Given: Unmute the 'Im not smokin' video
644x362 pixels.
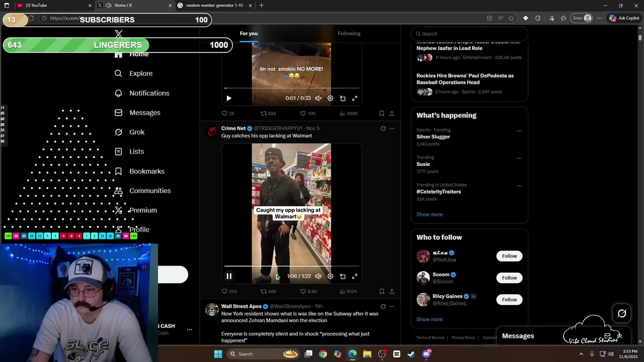Looking at the screenshot, I should [318, 98].
